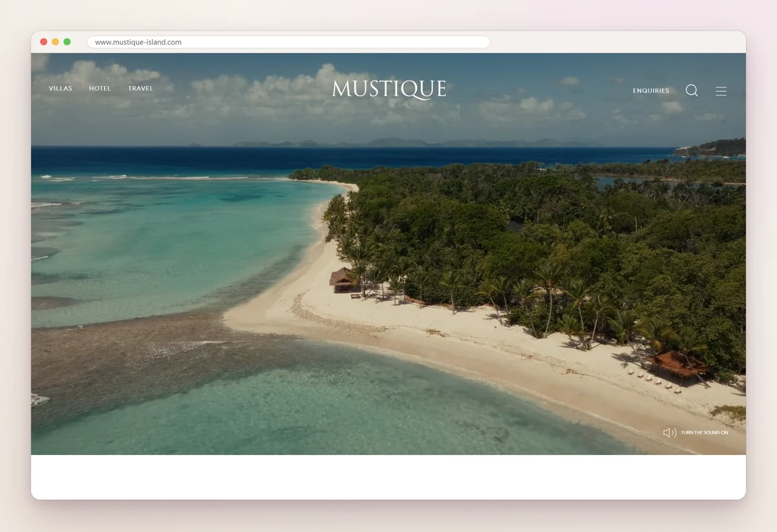Viewport: 777px width, 532px height.
Task: Open the hamburger menu icon
Action: pyautogui.click(x=721, y=91)
